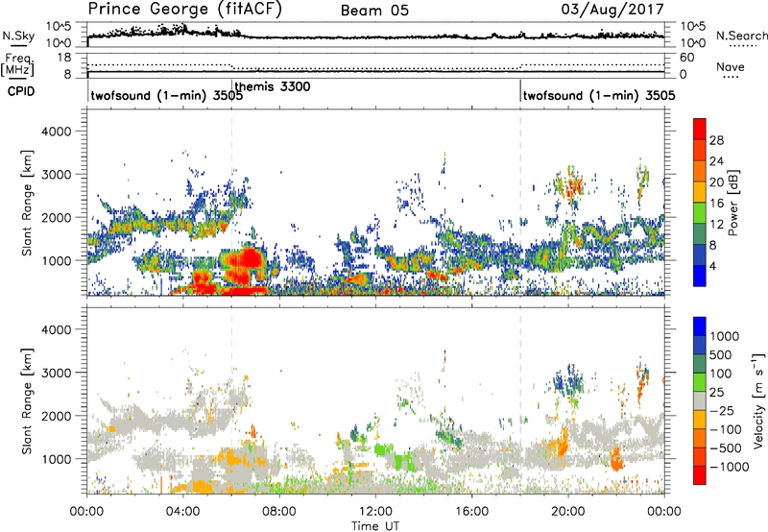Click the 'Velocity [m s-1]' colorbar label
Viewport: 768px width, 532px height.
tap(758, 400)
